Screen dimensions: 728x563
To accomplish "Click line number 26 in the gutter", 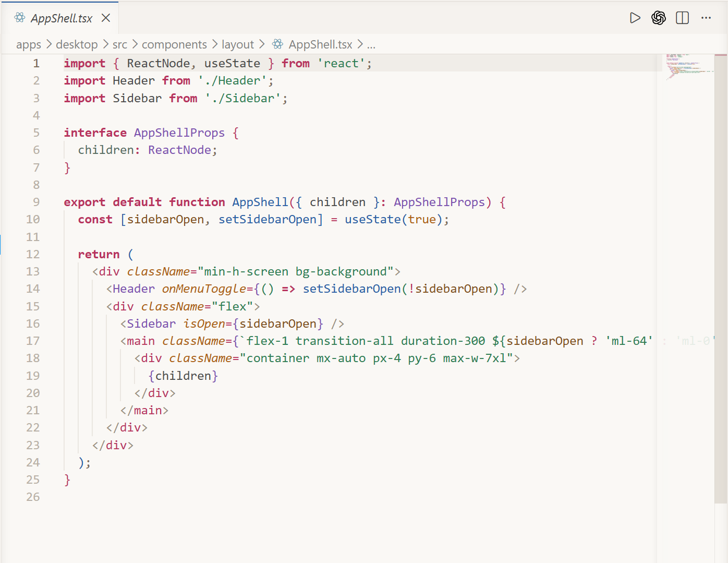I will click(33, 497).
